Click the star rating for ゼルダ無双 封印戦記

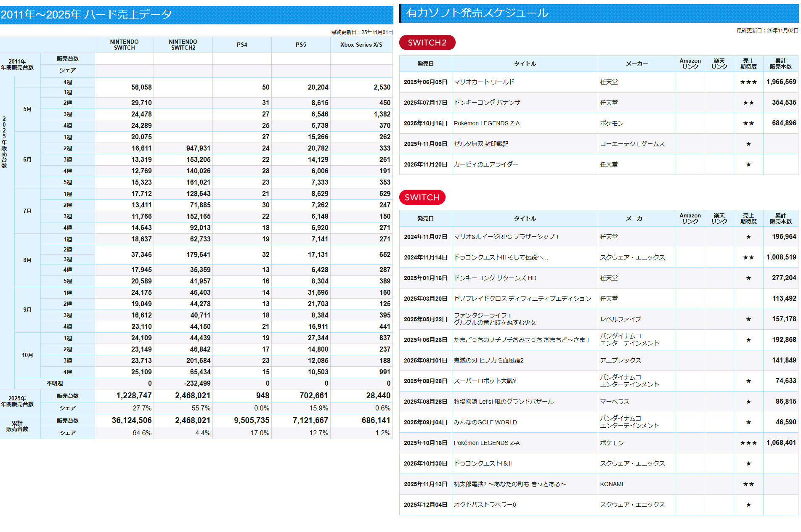(748, 144)
